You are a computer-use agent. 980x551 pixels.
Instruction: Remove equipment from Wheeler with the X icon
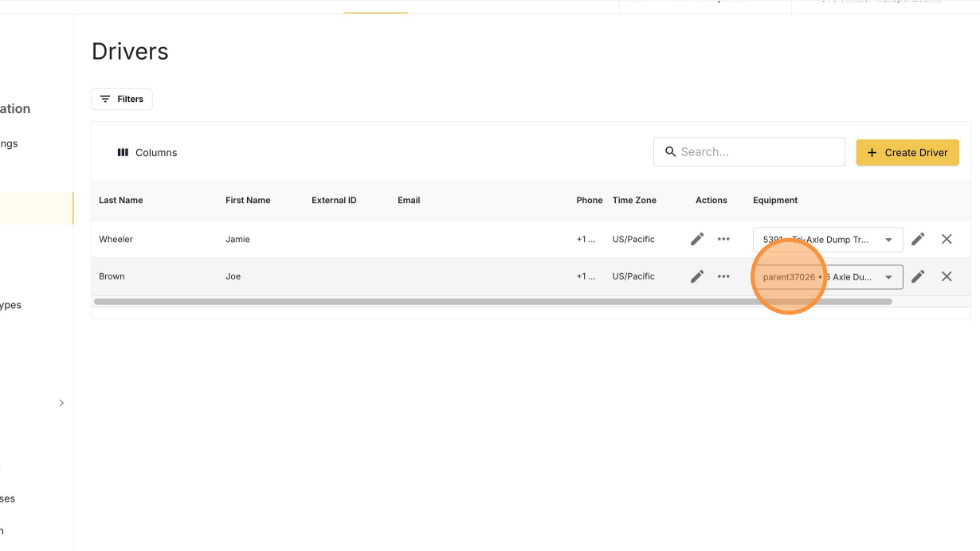947,239
